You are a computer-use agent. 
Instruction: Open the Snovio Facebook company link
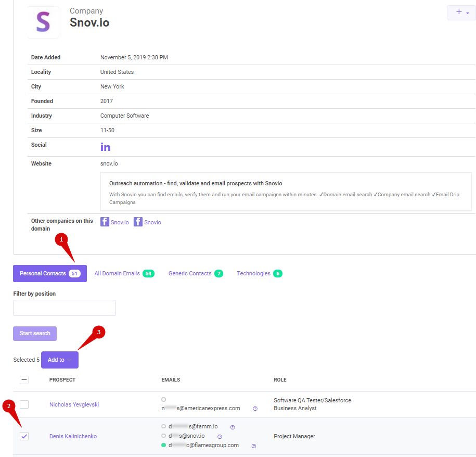tap(153, 222)
